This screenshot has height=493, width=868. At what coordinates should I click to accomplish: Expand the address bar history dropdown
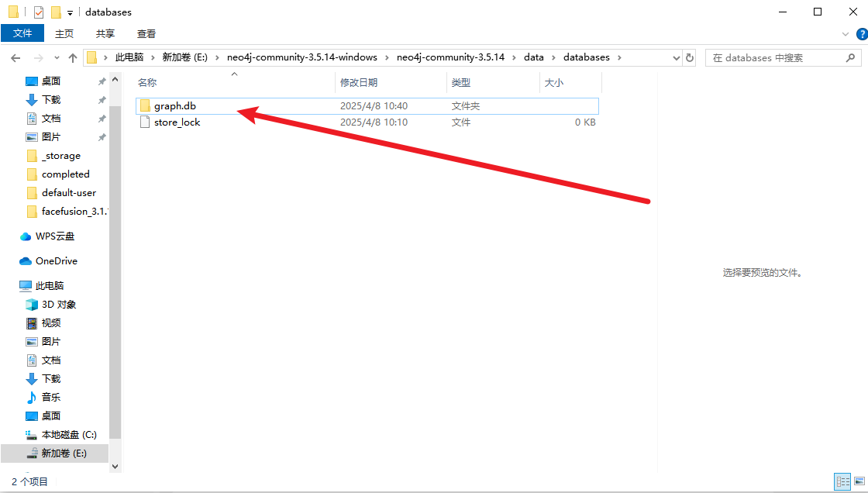pos(674,57)
